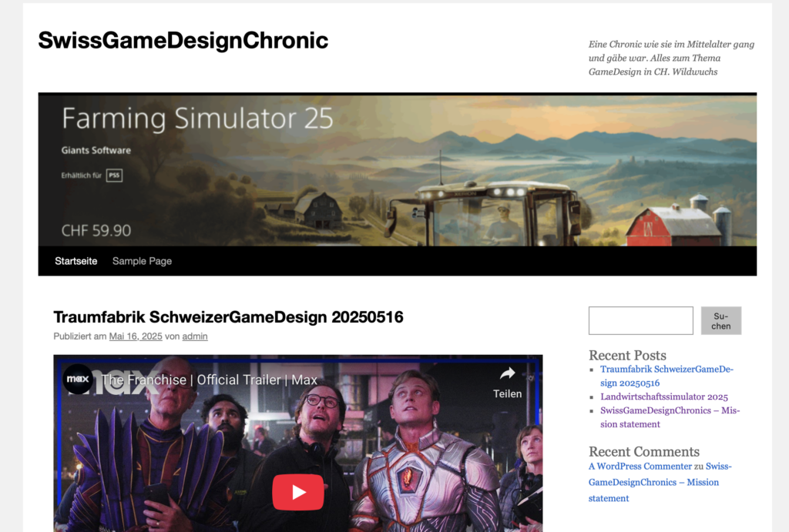Open recent post SwissGameDesignChronics – Mission statement
The image size is (789, 532).
[670, 417]
